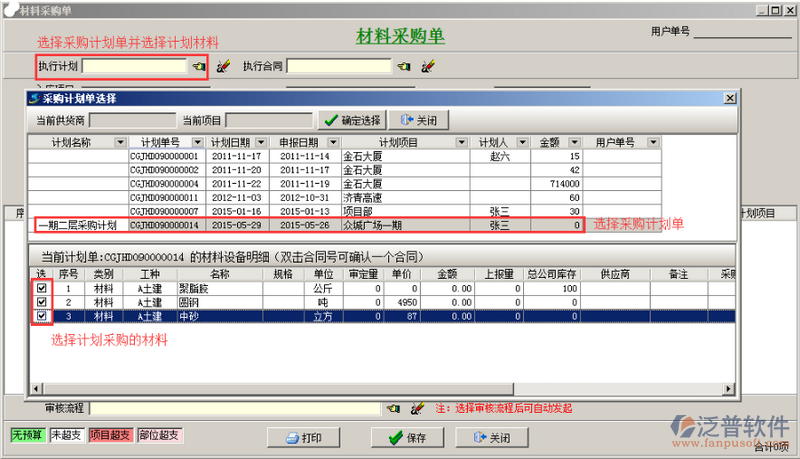Uncheck the checkbox for 聚脂胺 row
Image resolution: width=800 pixels, height=459 pixels.
point(41,289)
